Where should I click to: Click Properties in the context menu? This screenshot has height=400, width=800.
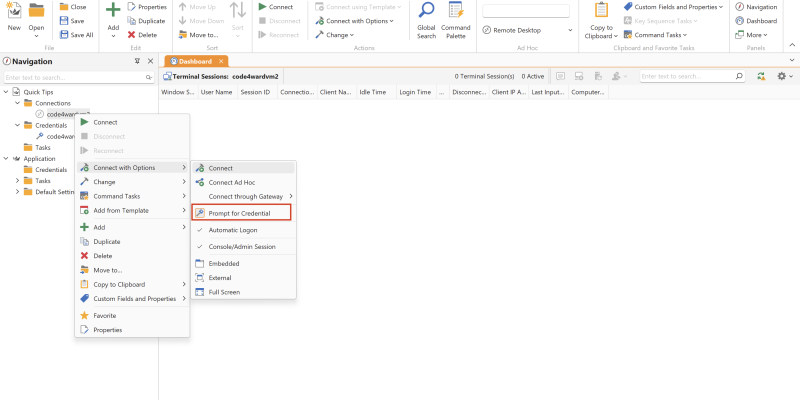point(108,330)
